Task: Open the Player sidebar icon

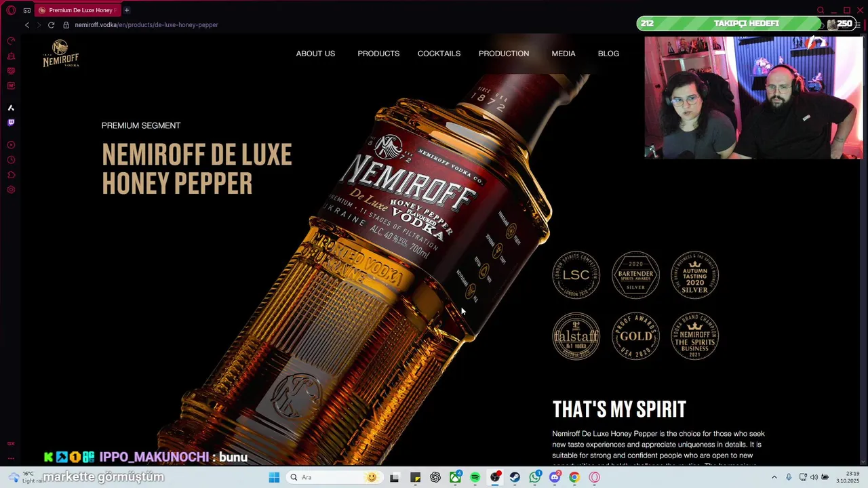Action: (11, 145)
